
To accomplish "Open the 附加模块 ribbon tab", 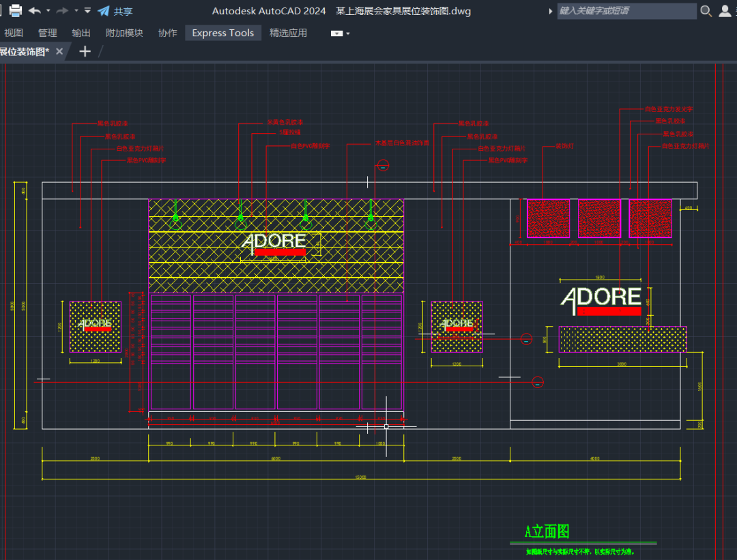I will click(x=124, y=33).
